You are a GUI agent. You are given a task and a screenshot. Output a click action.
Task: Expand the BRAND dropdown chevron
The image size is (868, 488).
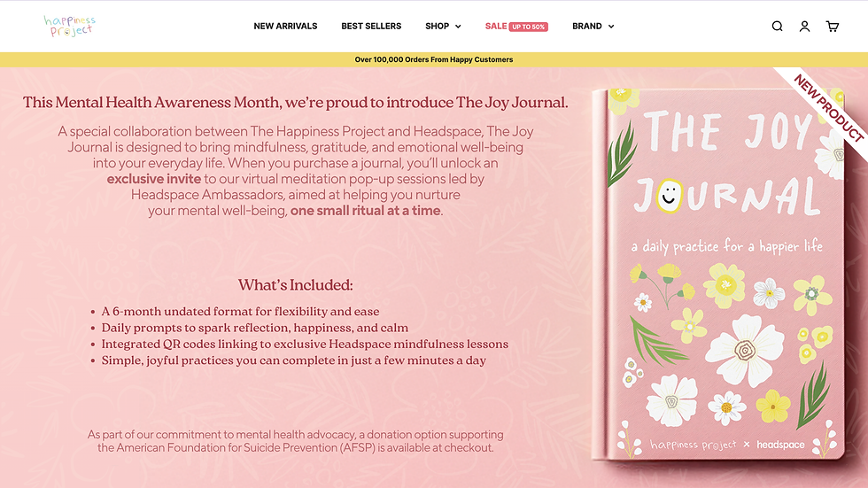(611, 27)
